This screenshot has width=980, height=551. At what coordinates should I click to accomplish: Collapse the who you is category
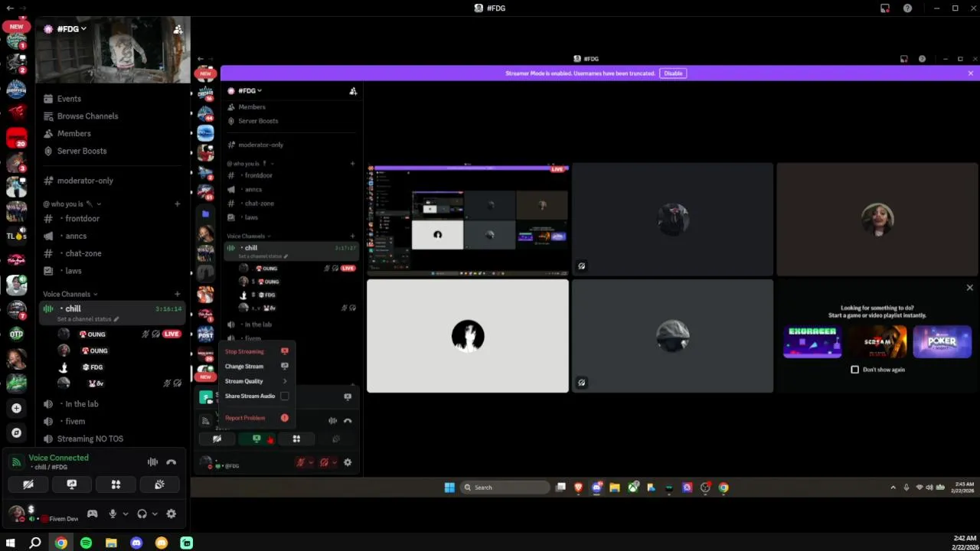[x=72, y=204]
